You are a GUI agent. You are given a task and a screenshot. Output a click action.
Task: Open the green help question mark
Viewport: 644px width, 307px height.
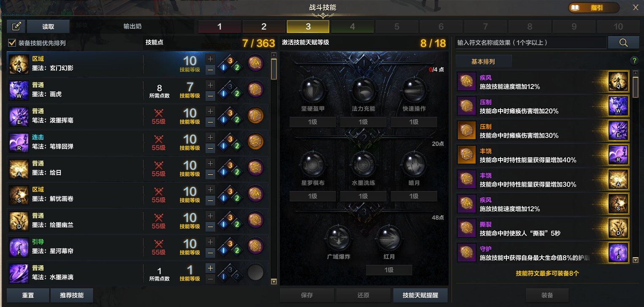[x=634, y=61]
